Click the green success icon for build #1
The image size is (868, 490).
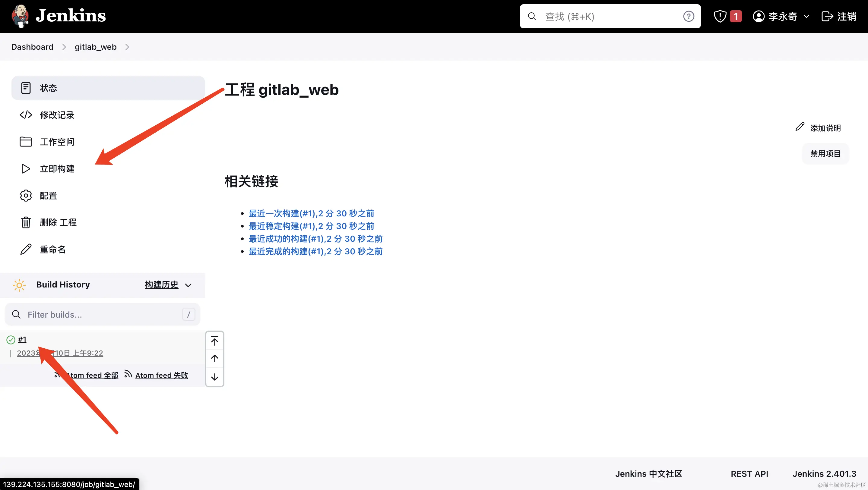coord(11,340)
